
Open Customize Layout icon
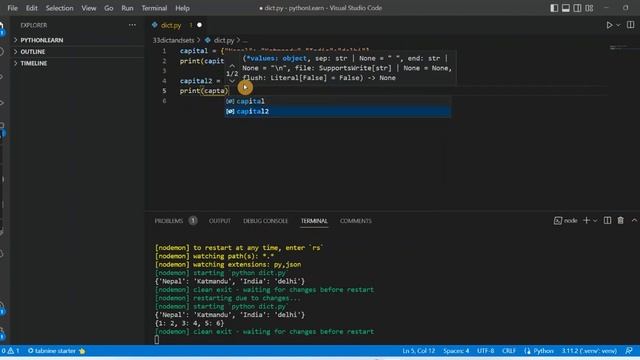tap(589, 8)
